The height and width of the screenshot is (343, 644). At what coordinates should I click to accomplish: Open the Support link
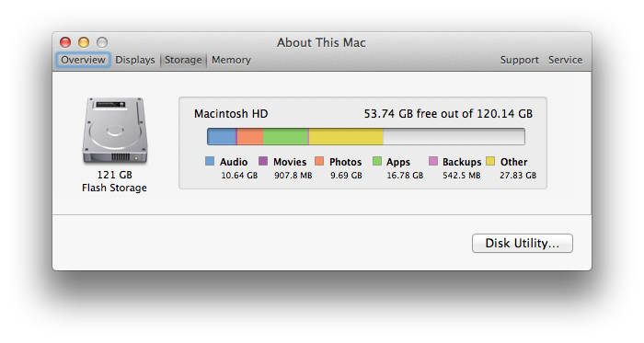519,60
